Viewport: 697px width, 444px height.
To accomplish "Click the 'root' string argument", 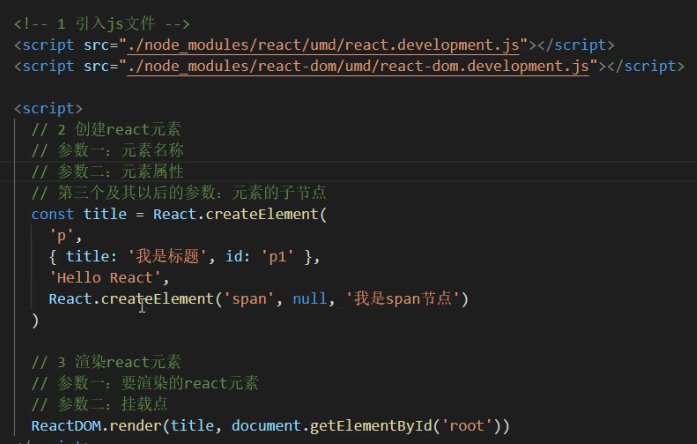I will (467, 426).
